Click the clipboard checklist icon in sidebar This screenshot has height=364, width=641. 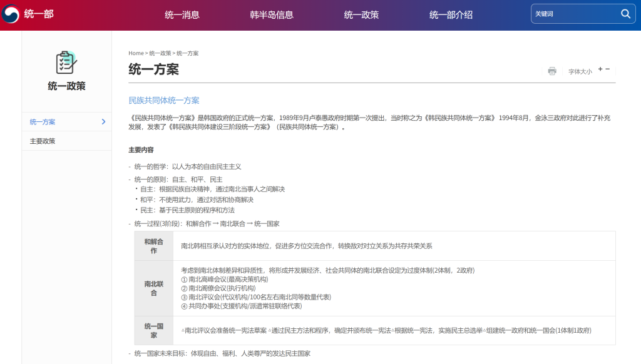66,62
